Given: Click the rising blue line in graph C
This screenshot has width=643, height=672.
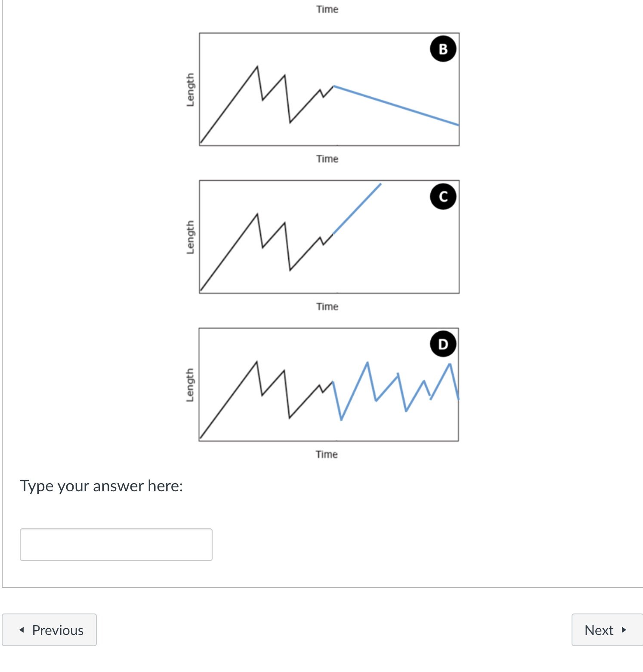Looking at the screenshot, I should tap(357, 209).
